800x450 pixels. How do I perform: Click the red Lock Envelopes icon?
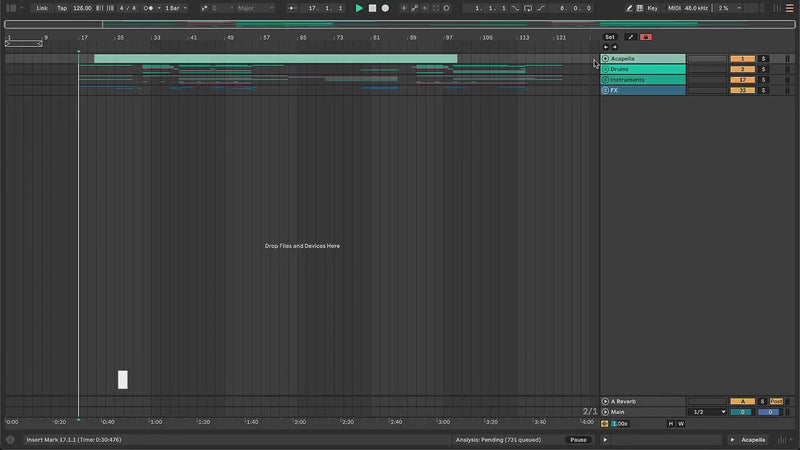coord(646,37)
